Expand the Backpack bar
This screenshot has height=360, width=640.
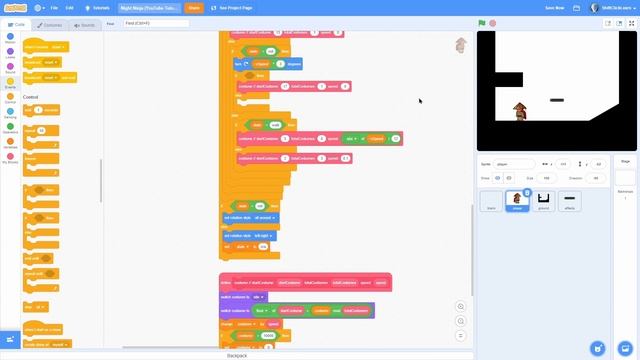tap(237, 356)
